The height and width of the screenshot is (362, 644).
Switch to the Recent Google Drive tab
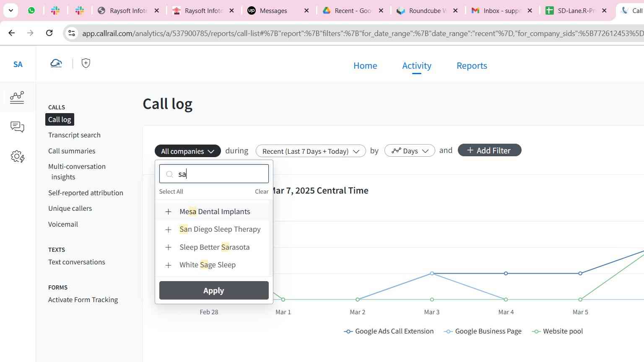click(348, 10)
